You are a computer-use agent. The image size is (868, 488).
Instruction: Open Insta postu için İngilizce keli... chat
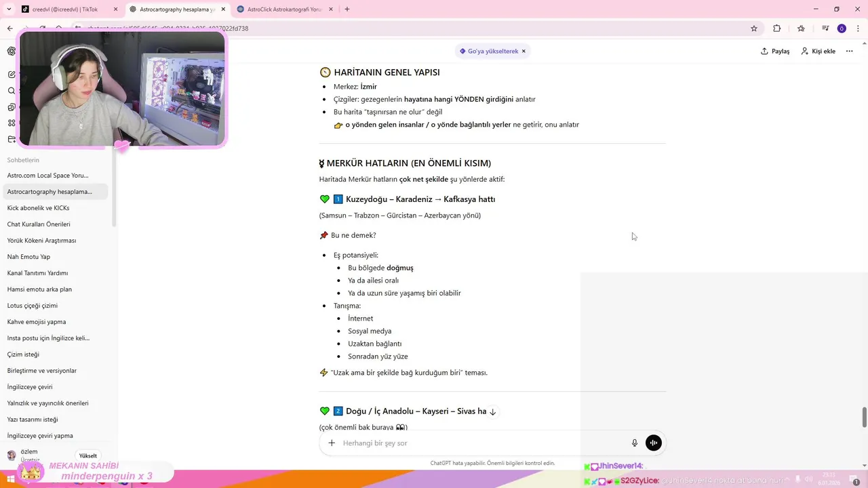(x=56, y=338)
